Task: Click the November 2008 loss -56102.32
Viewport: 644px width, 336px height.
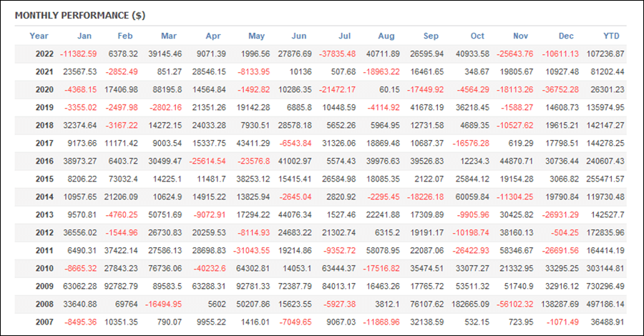Action: 514,305
